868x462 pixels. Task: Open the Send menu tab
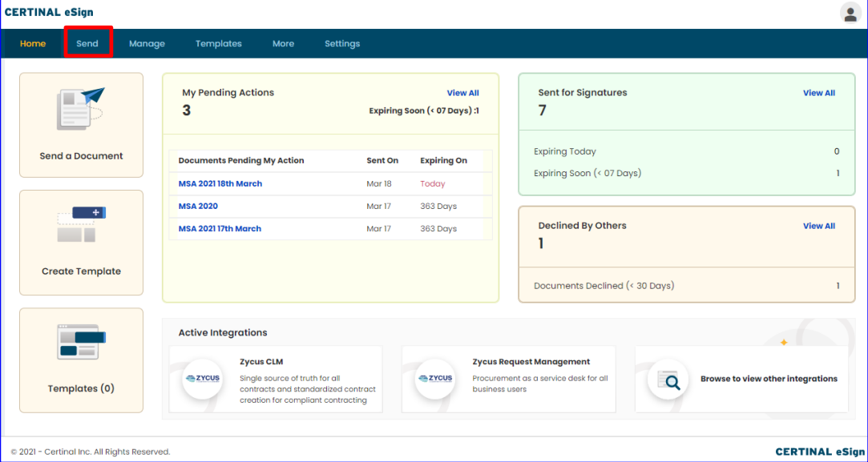pos(87,43)
